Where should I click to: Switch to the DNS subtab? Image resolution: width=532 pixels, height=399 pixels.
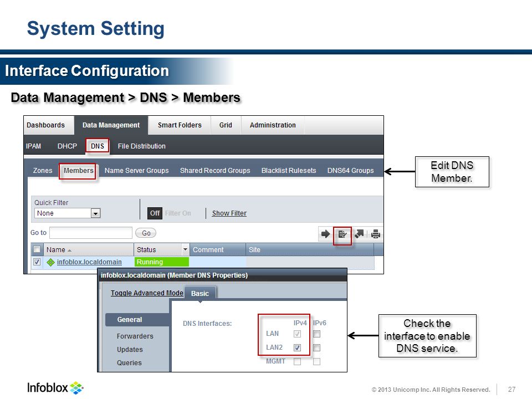[x=98, y=146]
